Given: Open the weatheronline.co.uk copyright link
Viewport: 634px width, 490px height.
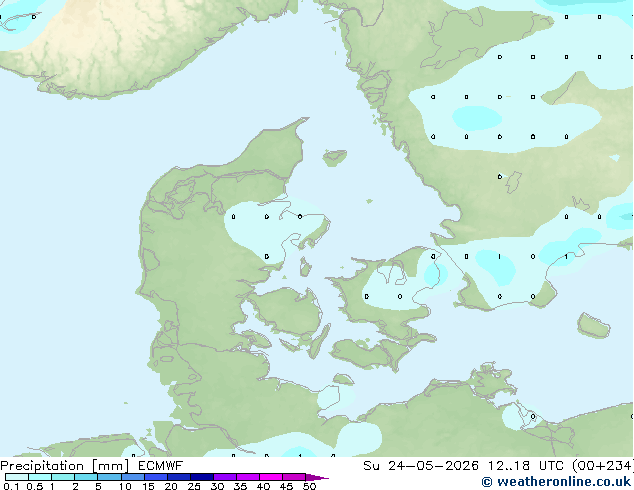Looking at the screenshot, I should point(556,482).
